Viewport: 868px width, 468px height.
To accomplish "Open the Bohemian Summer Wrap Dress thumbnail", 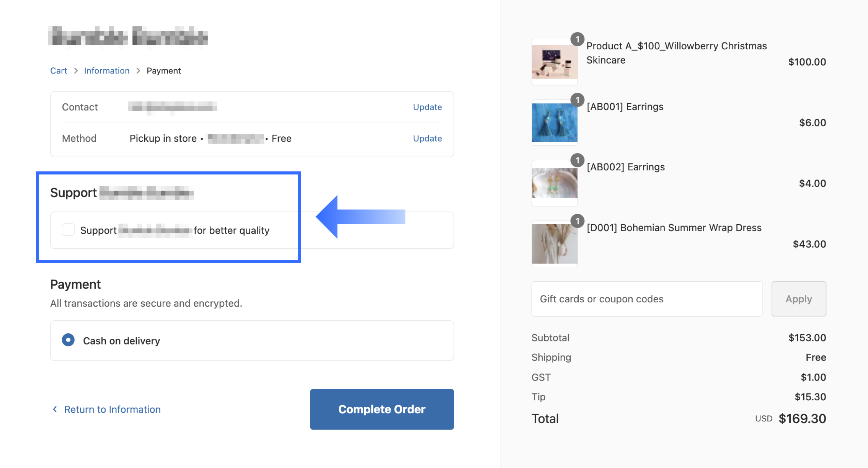I will (x=554, y=244).
